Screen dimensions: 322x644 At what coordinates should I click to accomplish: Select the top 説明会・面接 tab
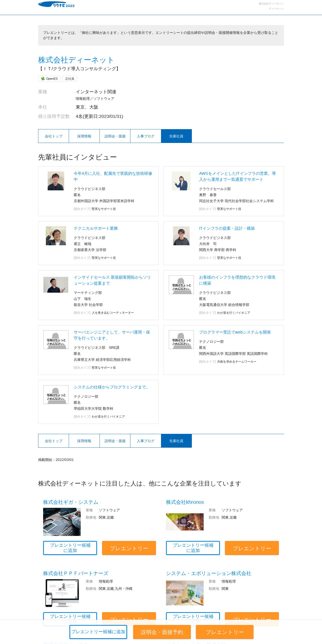(115, 136)
